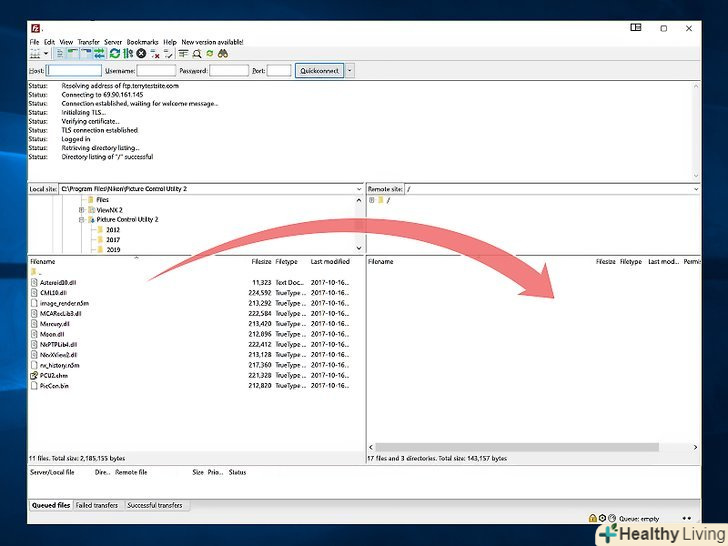
Task: Click the Quickconnect button
Action: point(319,71)
